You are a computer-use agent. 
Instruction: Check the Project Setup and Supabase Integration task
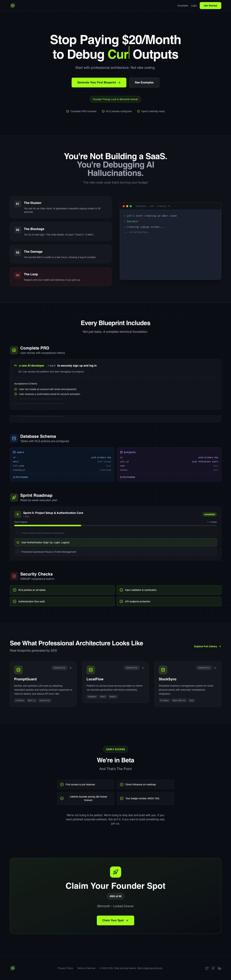(x=18, y=533)
